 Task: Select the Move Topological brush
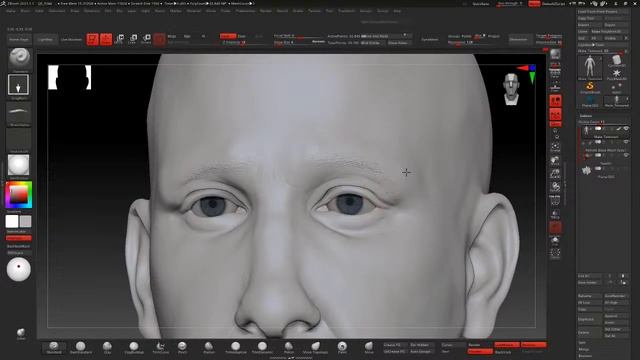pos(315,347)
